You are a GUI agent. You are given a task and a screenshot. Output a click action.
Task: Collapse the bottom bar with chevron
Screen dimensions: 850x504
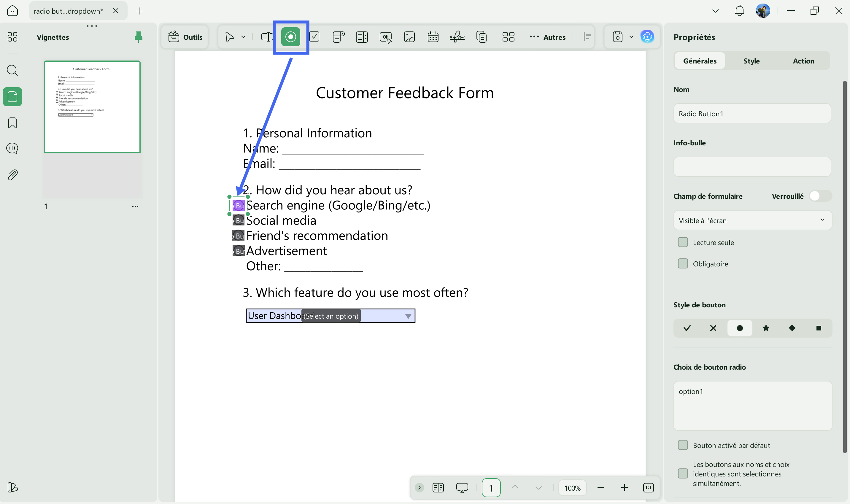coord(420,488)
